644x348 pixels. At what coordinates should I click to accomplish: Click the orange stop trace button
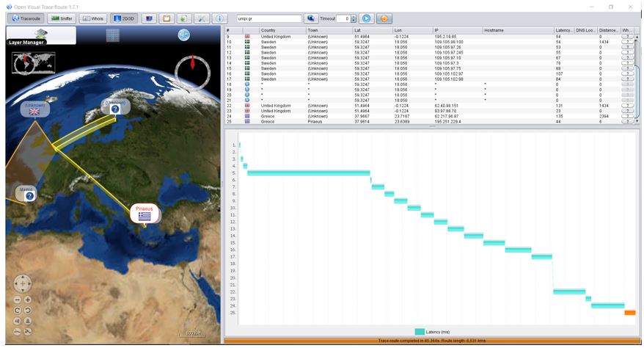[384, 18]
